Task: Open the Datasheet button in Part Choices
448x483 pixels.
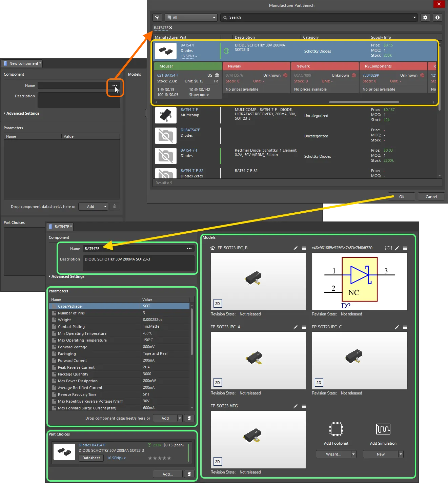Action: coord(91,458)
